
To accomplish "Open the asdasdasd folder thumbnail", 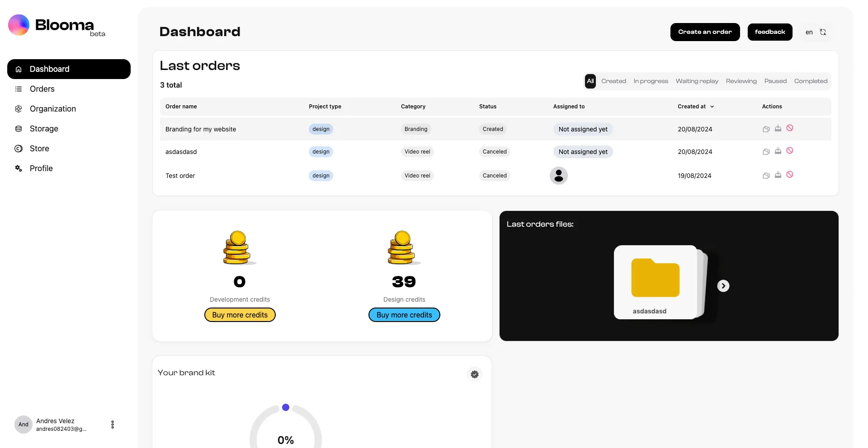I will point(656,282).
